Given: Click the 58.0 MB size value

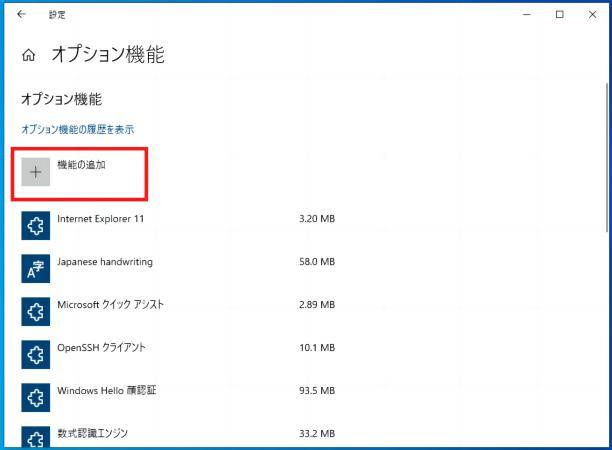Looking at the screenshot, I should click(x=317, y=261).
